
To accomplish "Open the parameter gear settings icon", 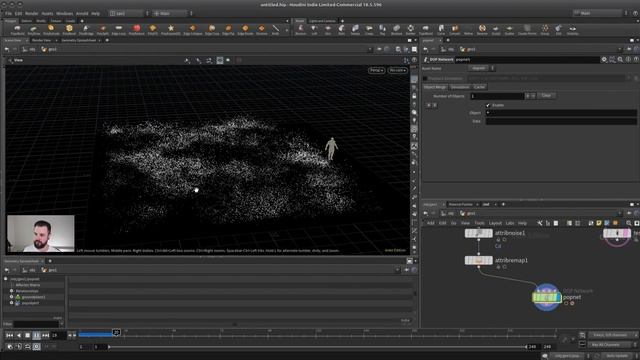I will [604, 60].
